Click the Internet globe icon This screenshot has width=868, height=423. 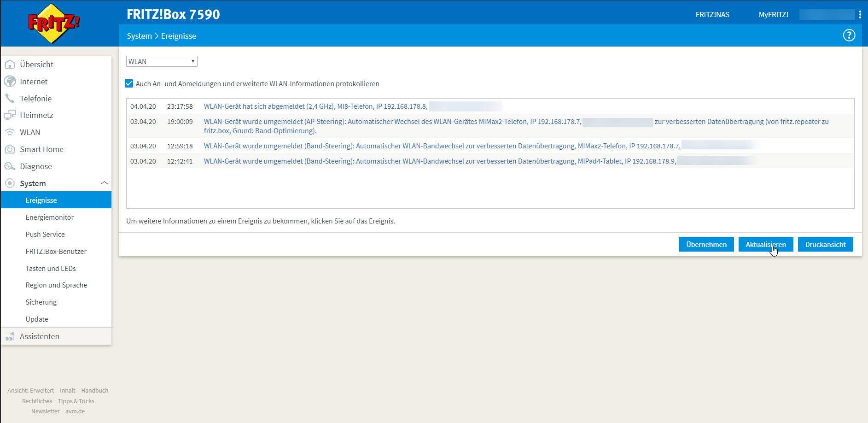tap(10, 82)
